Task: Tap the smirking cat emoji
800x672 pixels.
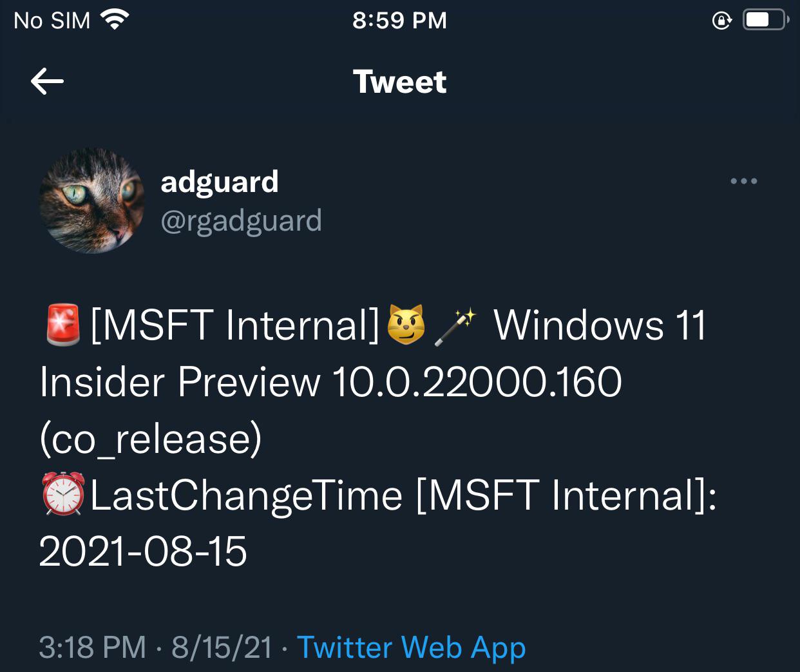Action: [406, 325]
